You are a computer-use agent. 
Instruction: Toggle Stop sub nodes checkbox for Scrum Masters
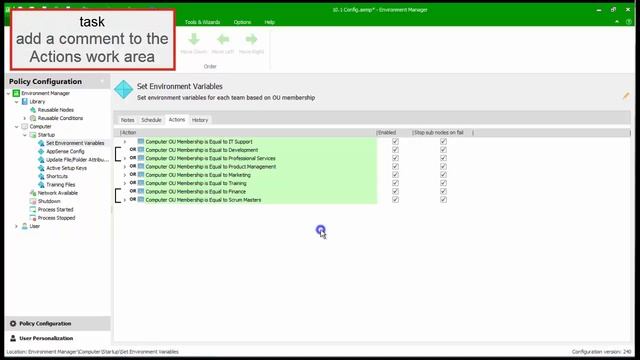click(x=443, y=200)
